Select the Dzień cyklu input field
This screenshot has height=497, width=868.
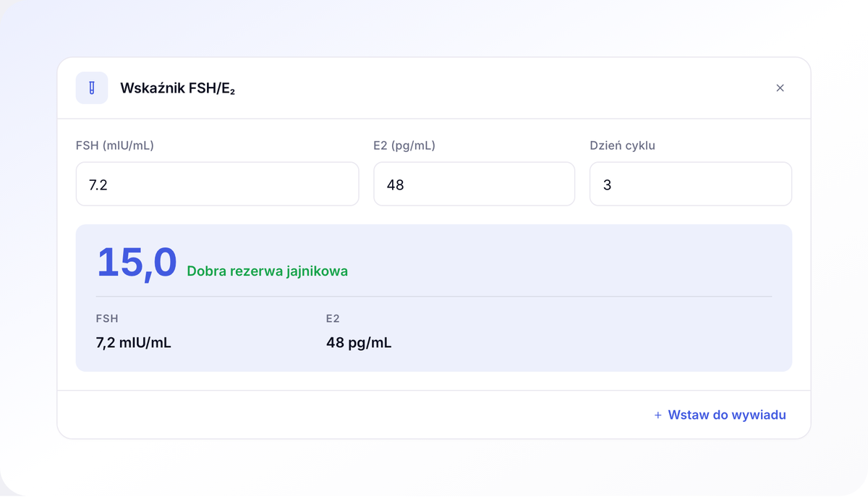click(x=691, y=184)
